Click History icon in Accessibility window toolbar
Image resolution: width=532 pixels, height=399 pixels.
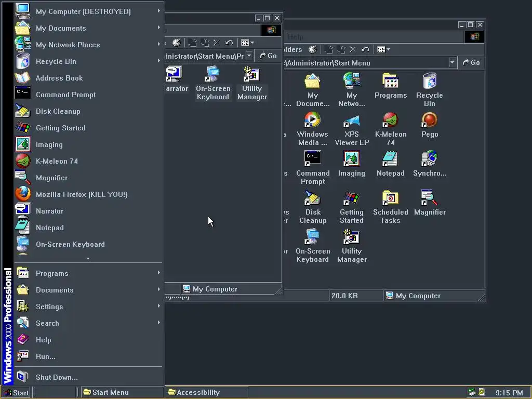[x=177, y=43]
